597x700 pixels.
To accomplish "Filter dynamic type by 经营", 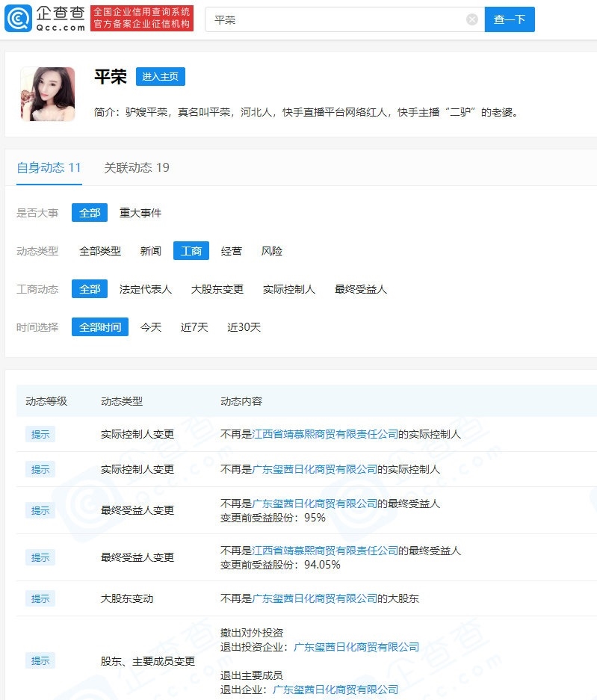I will 232,251.
